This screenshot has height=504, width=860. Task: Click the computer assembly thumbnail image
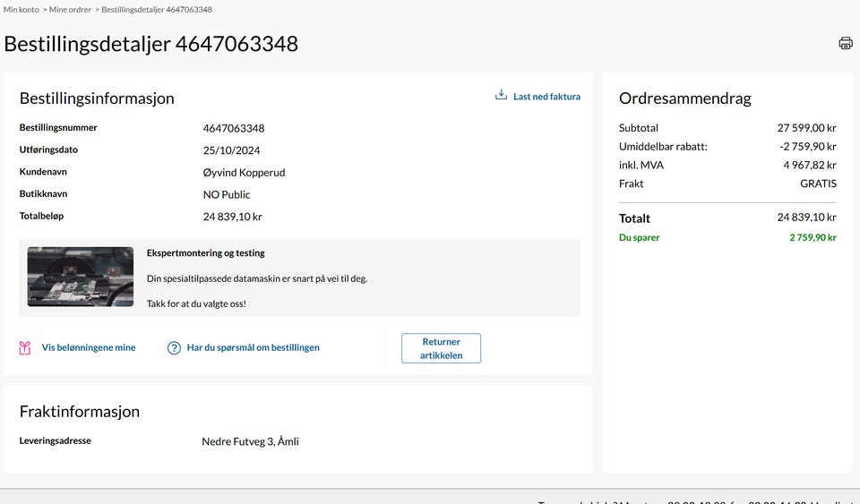click(x=81, y=277)
